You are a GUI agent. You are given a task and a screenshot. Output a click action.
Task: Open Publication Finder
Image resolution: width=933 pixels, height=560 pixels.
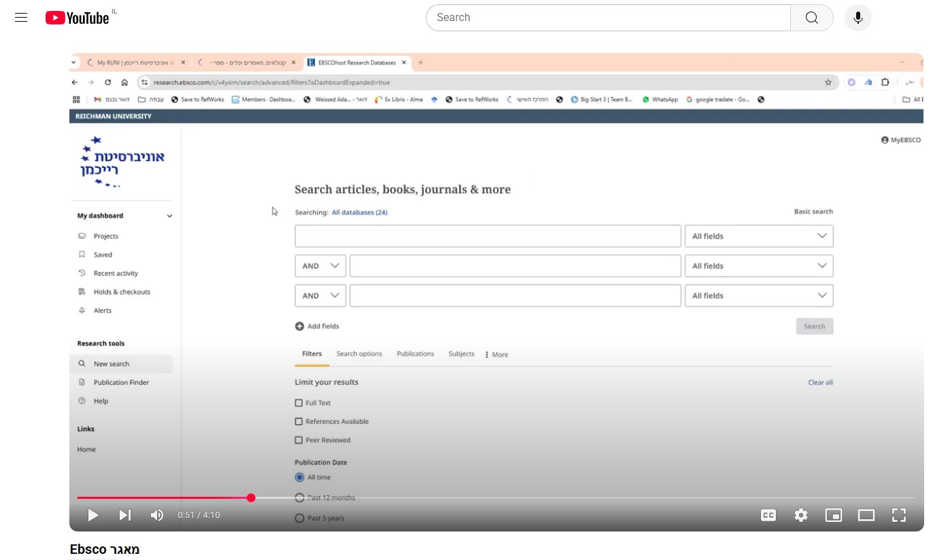coord(121,383)
